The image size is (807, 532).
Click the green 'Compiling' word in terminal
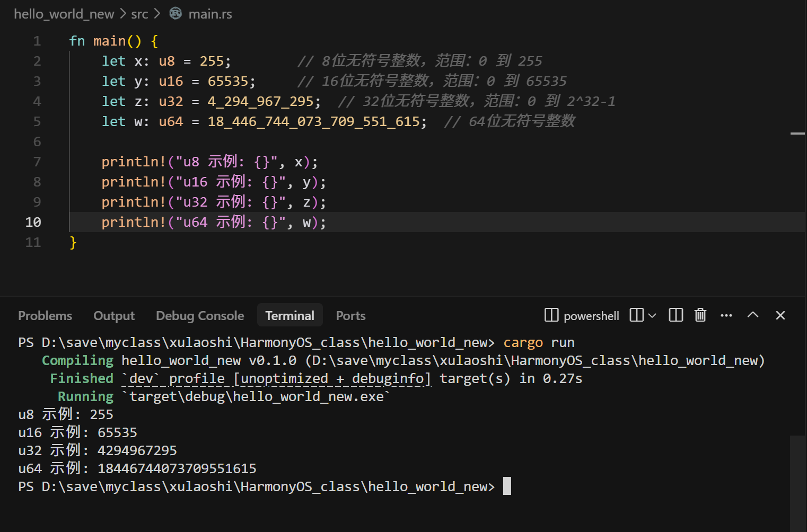click(x=77, y=360)
